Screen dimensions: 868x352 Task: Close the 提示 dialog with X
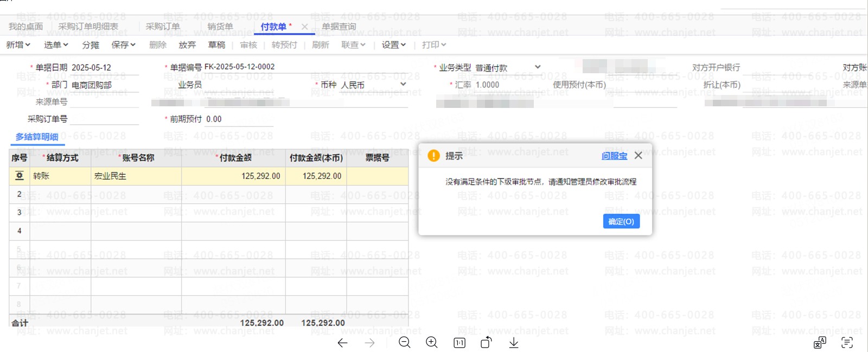(639, 156)
